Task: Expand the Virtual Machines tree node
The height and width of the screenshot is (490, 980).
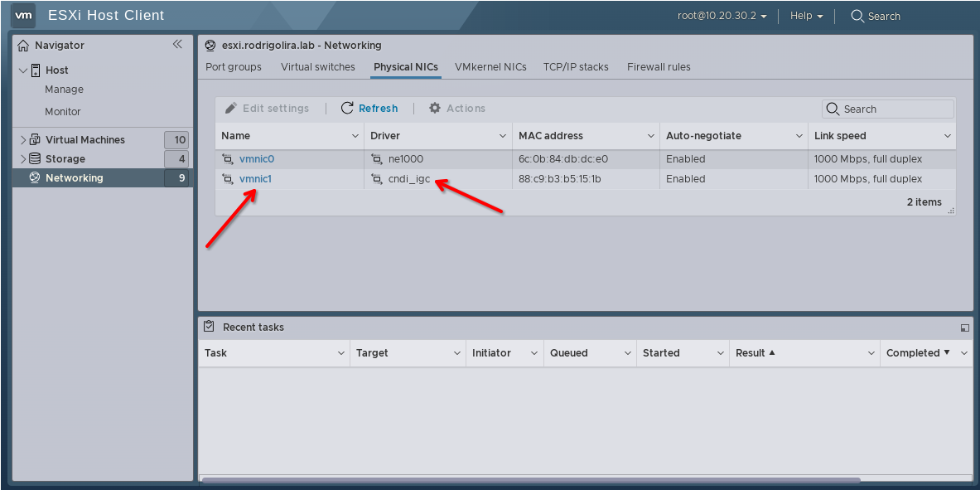Action: point(23,140)
